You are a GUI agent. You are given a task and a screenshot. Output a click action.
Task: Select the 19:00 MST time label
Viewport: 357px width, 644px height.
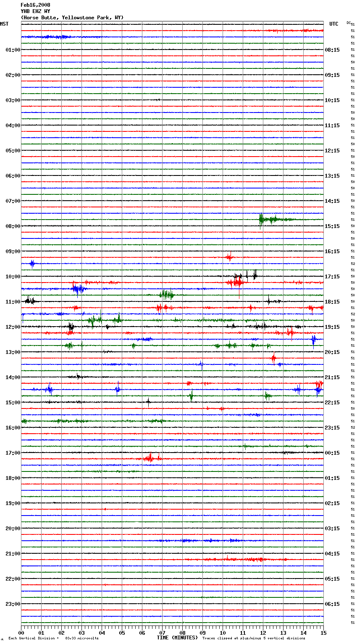coord(13,503)
